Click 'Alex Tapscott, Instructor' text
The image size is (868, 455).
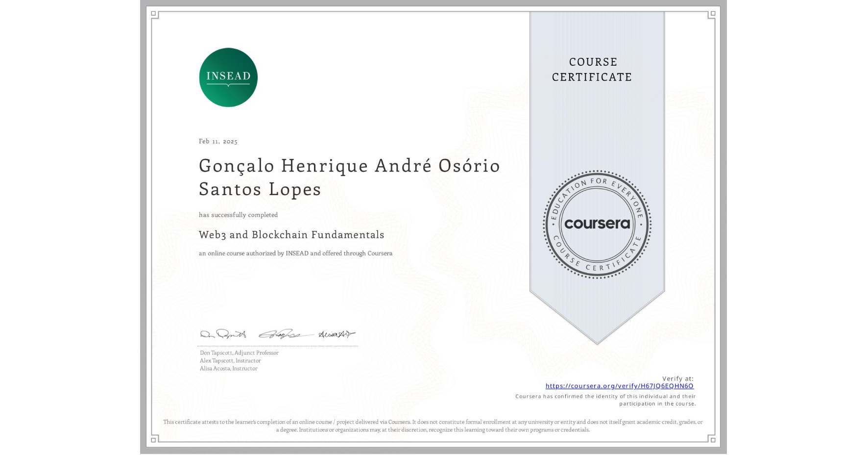coord(230,361)
